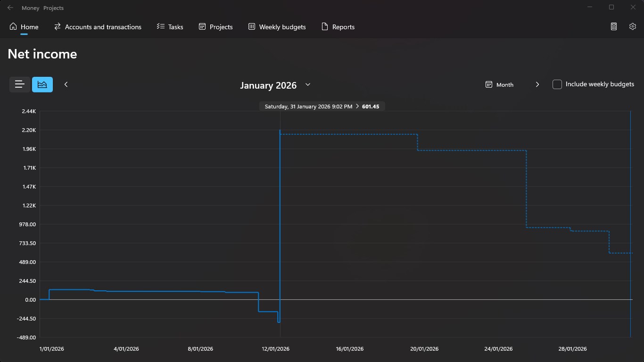This screenshot has height=362, width=644.
Task: Open settings gear icon
Action: (x=633, y=27)
